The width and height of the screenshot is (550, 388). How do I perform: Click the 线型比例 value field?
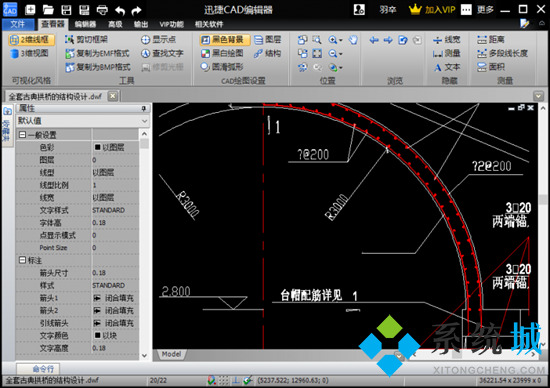pos(115,185)
